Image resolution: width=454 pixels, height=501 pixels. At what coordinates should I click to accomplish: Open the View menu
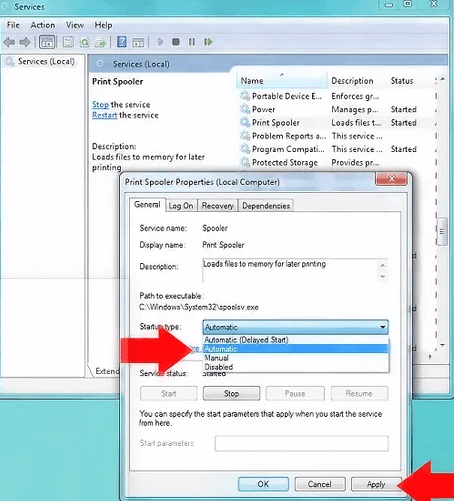[x=75, y=25]
